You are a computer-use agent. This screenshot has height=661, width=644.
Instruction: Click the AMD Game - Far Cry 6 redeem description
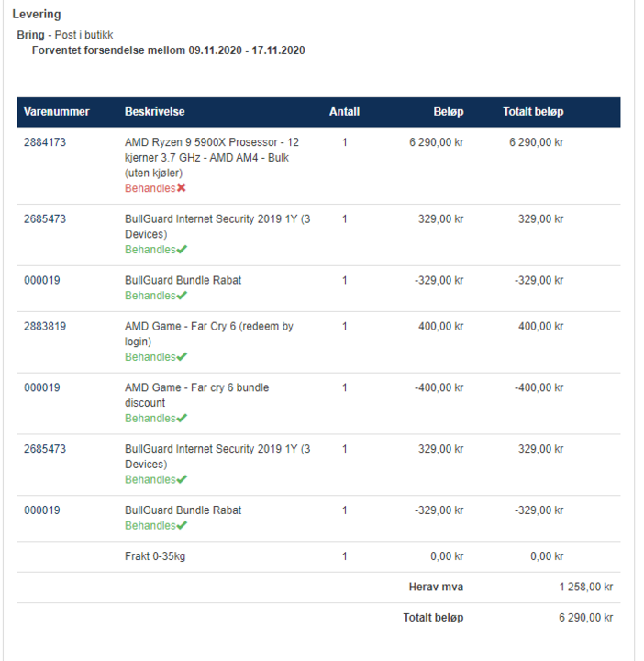point(208,333)
